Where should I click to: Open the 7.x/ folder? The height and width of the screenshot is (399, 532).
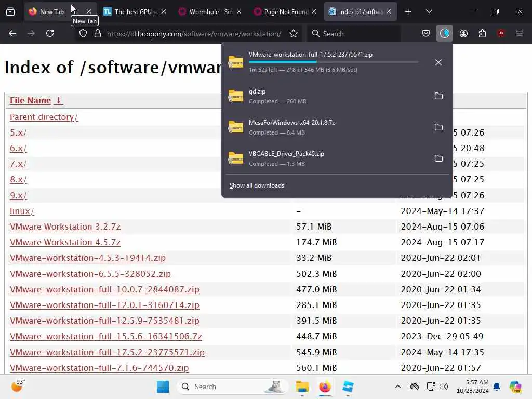pos(18,164)
